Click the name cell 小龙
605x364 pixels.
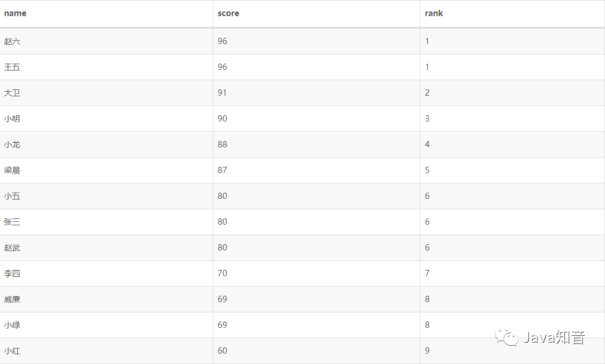click(x=12, y=144)
